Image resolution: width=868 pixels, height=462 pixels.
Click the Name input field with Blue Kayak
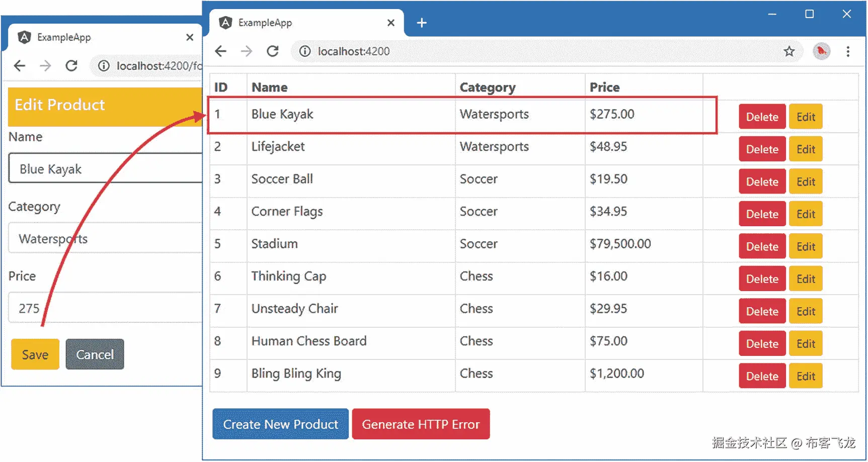(106, 169)
